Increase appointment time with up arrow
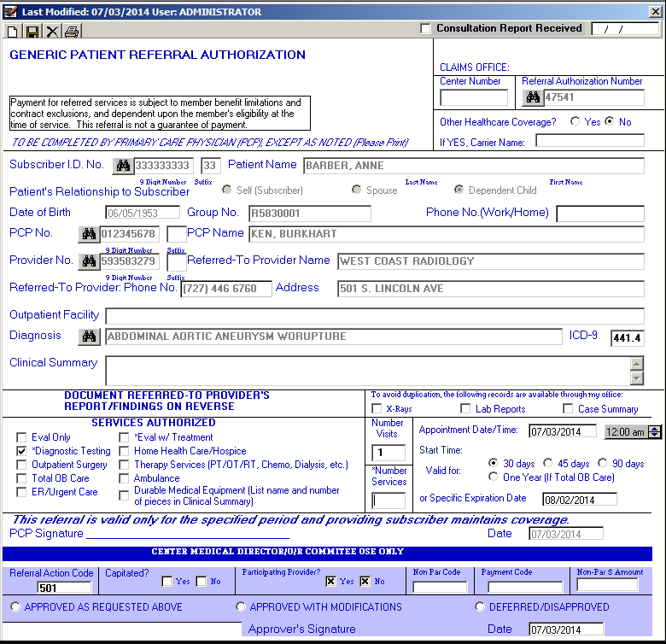666x644 pixels. pos(655,429)
